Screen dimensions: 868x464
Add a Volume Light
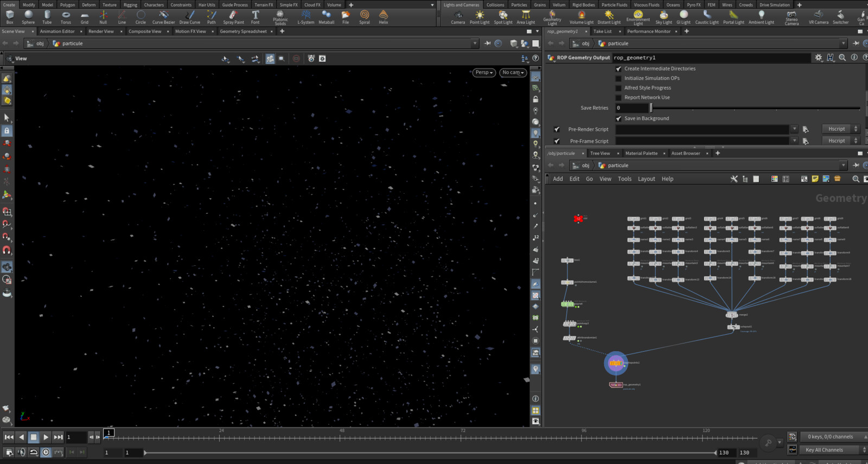point(582,17)
